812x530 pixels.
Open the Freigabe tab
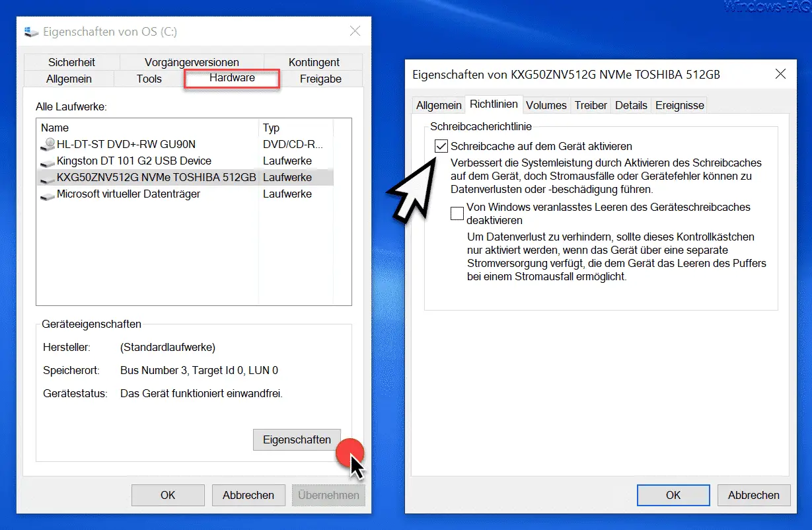(x=320, y=79)
